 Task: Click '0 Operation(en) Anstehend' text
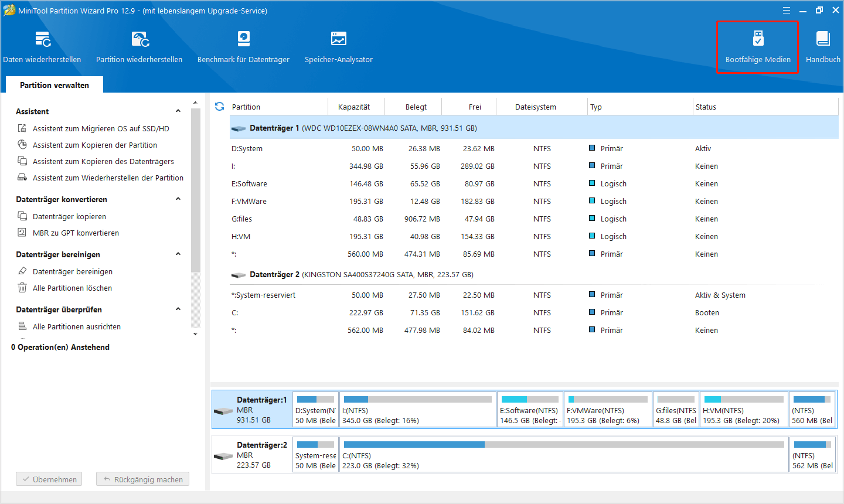(60, 347)
